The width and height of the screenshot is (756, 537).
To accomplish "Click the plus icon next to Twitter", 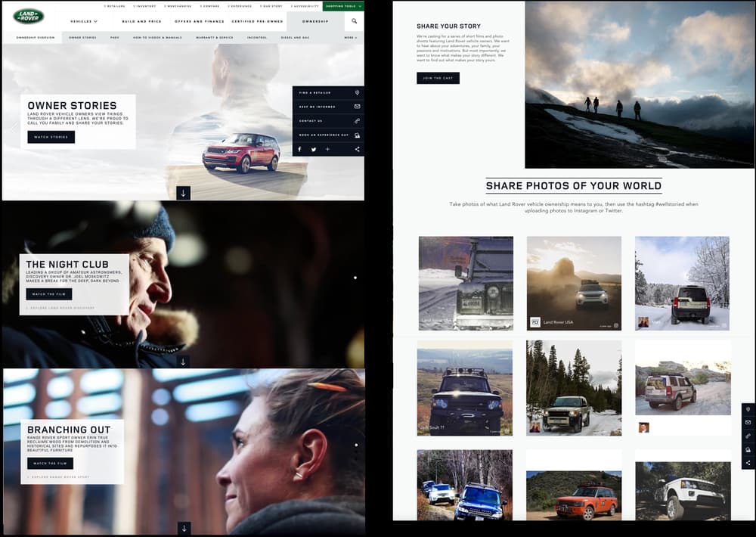I will 327,149.
